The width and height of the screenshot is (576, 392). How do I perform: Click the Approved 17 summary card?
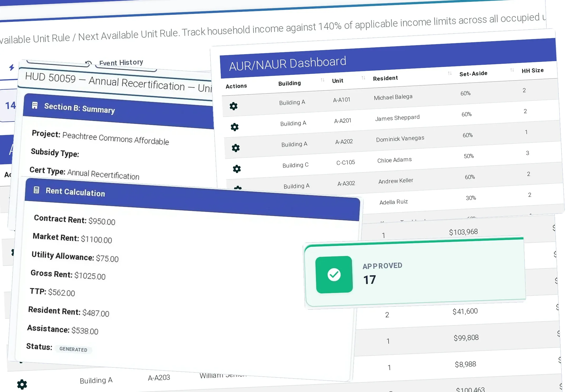click(415, 273)
